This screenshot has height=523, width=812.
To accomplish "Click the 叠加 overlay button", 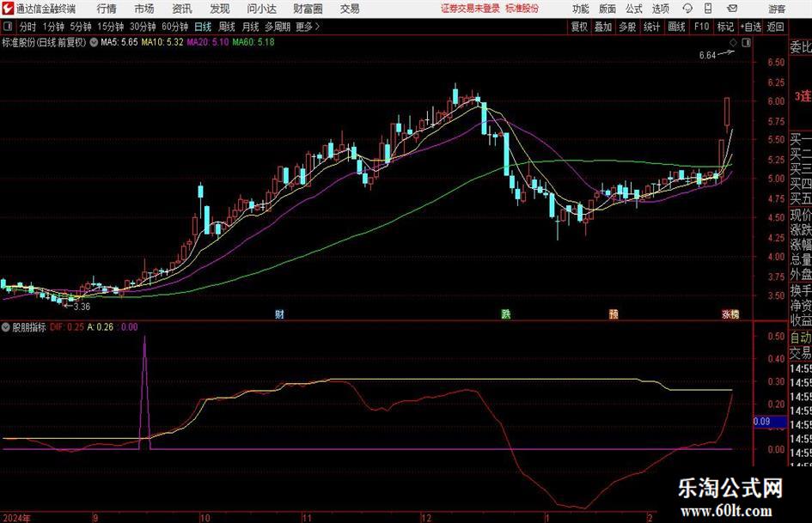I will [603, 27].
